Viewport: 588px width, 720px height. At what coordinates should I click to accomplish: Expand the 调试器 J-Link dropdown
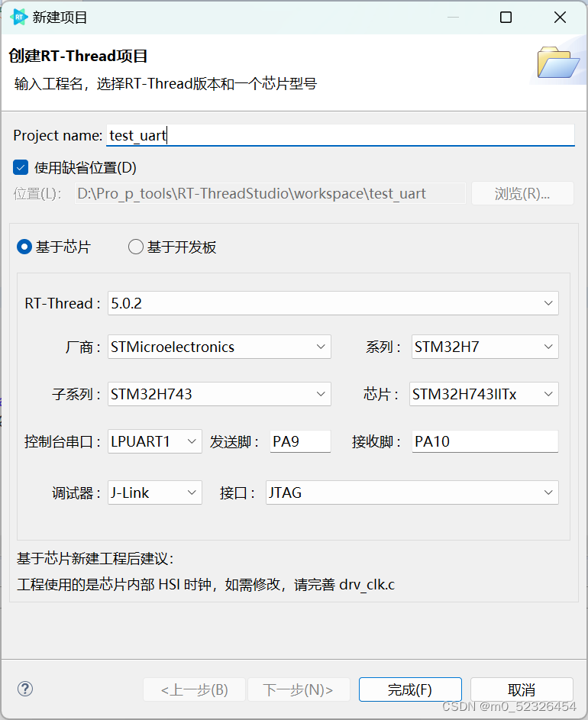(x=155, y=492)
